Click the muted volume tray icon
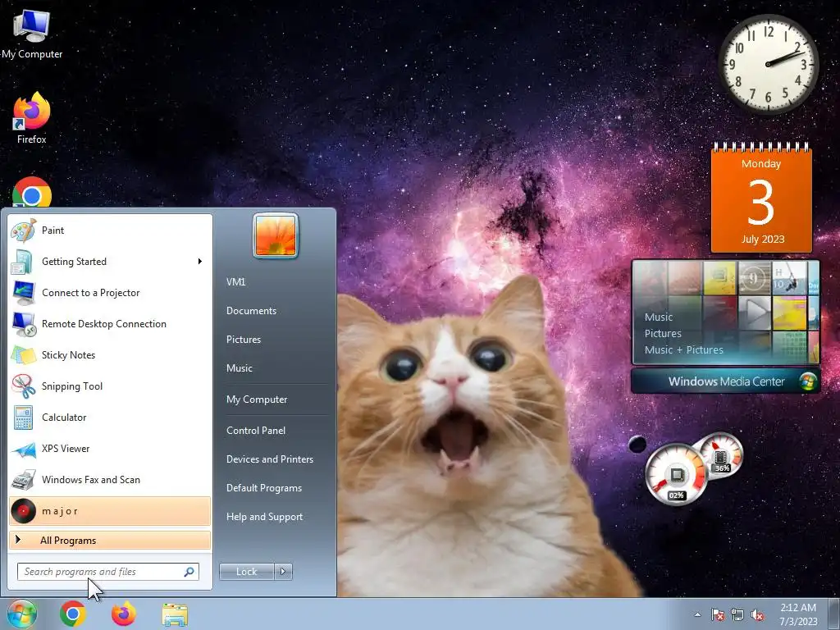 click(757, 614)
